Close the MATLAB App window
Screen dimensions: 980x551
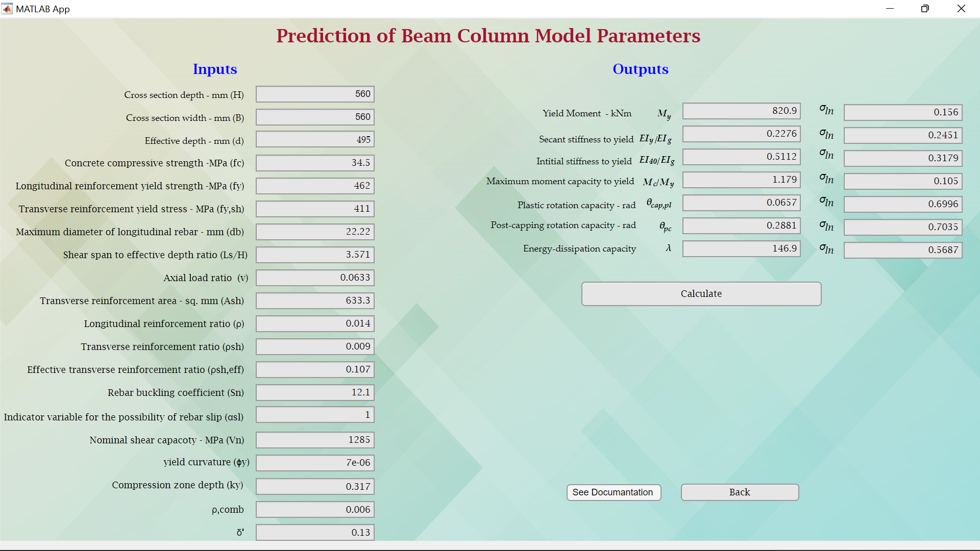coord(961,9)
